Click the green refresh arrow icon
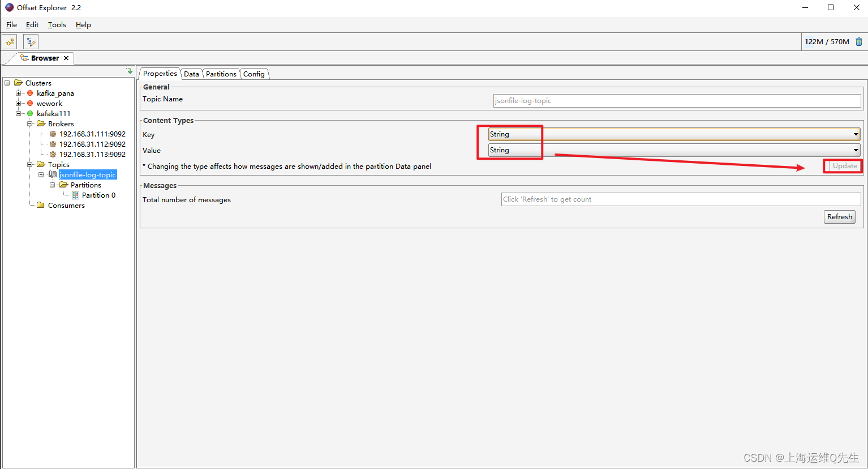The width and height of the screenshot is (868, 469). [x=130, y=71]
